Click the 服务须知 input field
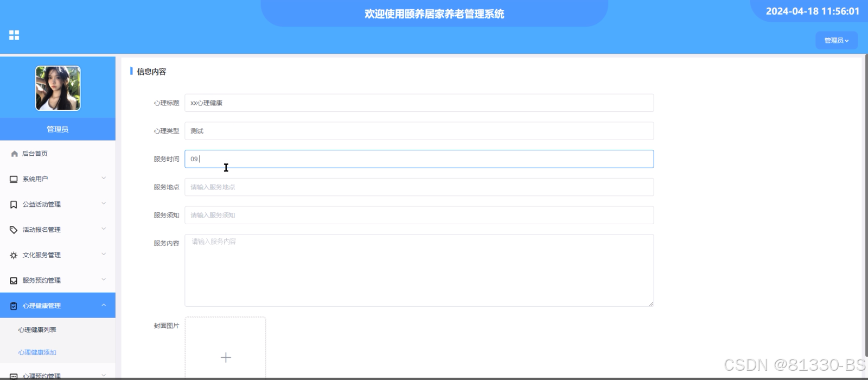This screenshot has height=380, width=868. (419, 215)
